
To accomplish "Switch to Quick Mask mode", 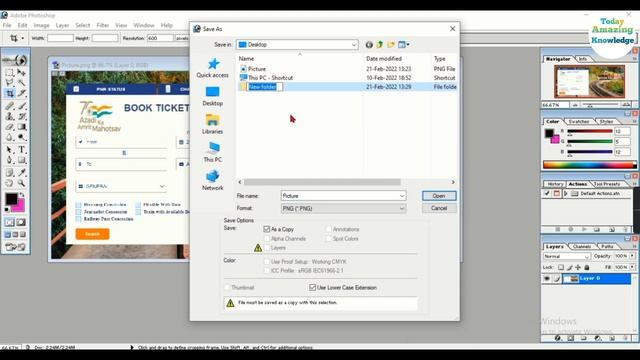I will pyautogui.click(x=21, y=222).
